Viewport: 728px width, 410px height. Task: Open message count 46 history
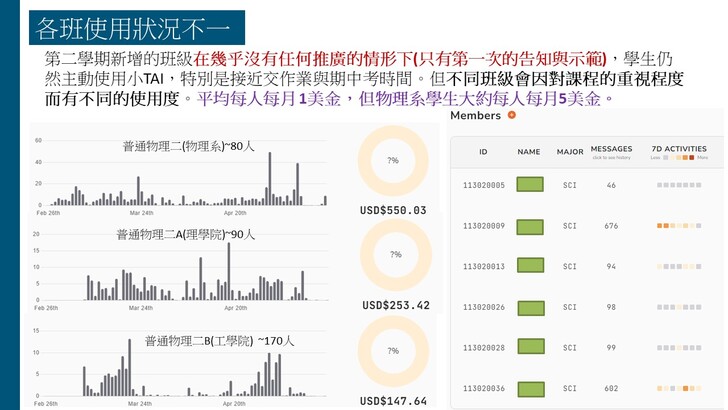click(x=611, y=185)
